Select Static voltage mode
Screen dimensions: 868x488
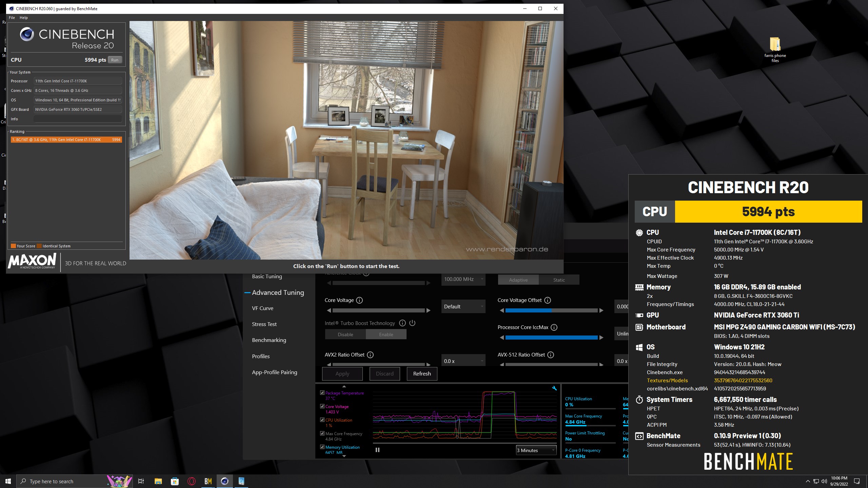(559, 280)
